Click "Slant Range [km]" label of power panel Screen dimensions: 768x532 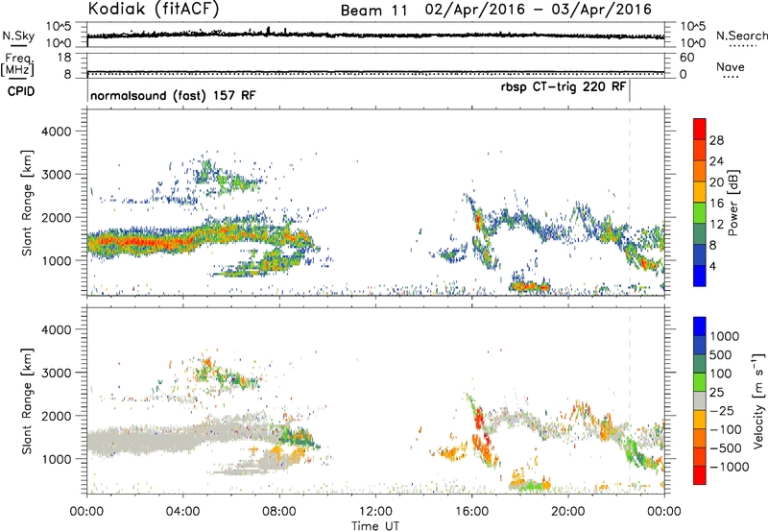click(x=27, y=203)
